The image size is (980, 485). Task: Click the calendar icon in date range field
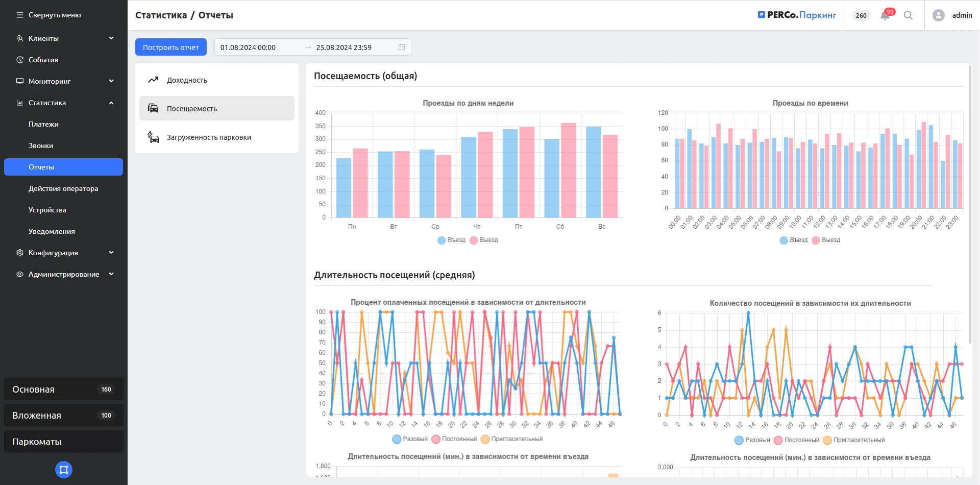[x=402, y=47]
